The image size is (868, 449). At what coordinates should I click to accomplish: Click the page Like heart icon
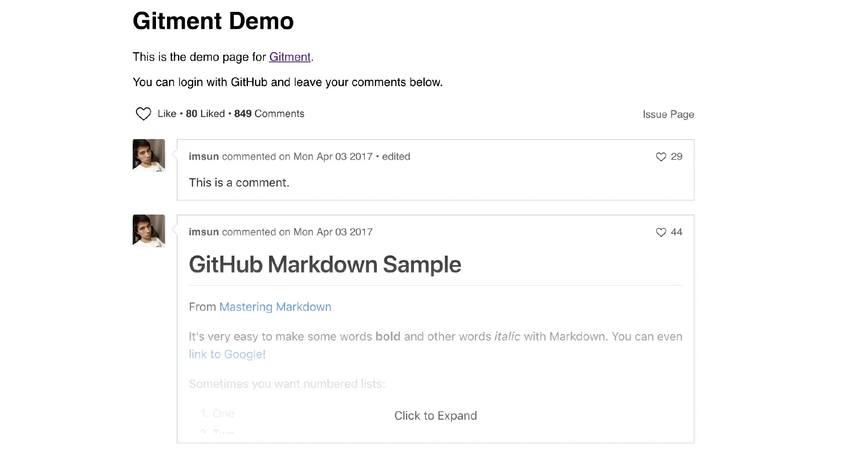click(143, 114)
